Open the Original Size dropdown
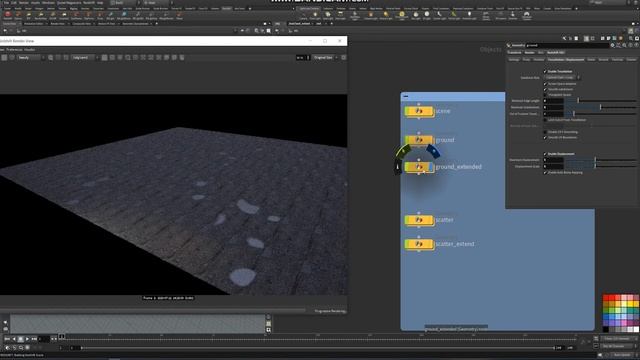Screen dimensions: 640x360 tap(325, 58)
